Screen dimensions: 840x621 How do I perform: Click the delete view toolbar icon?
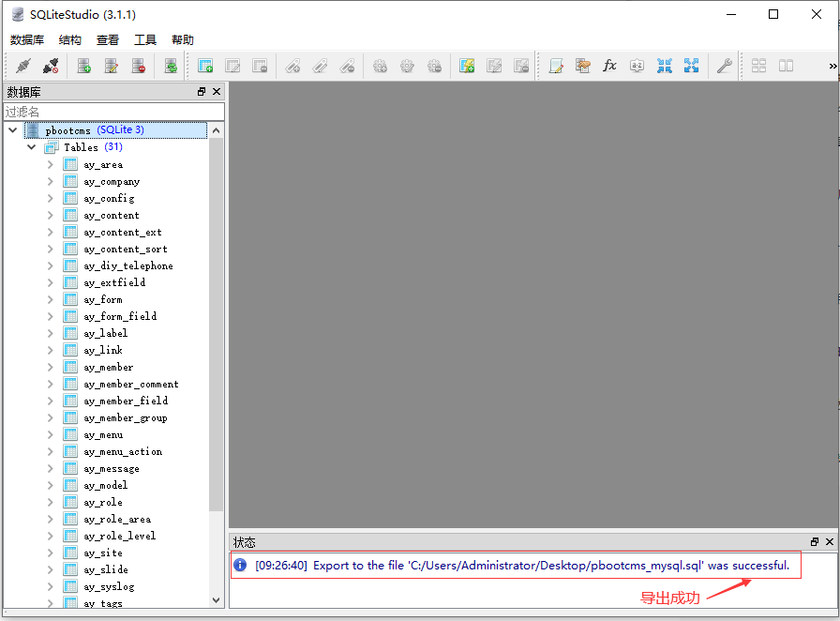coord(521,66)
